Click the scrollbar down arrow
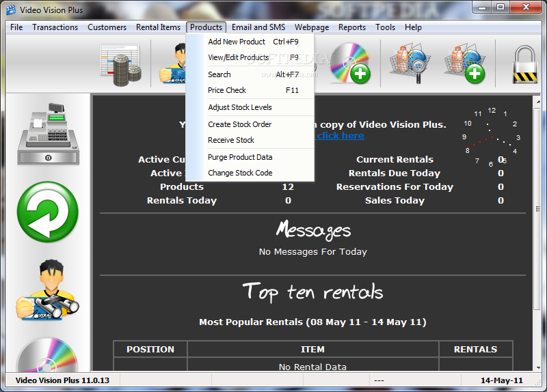The height and width of the screenshot is (392, 547). [537, 367]
